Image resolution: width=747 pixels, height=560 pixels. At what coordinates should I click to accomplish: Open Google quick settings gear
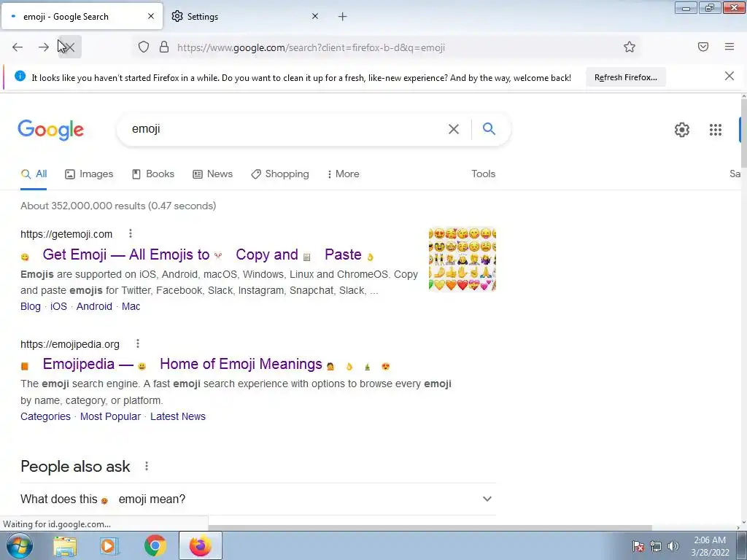(682, 130)
